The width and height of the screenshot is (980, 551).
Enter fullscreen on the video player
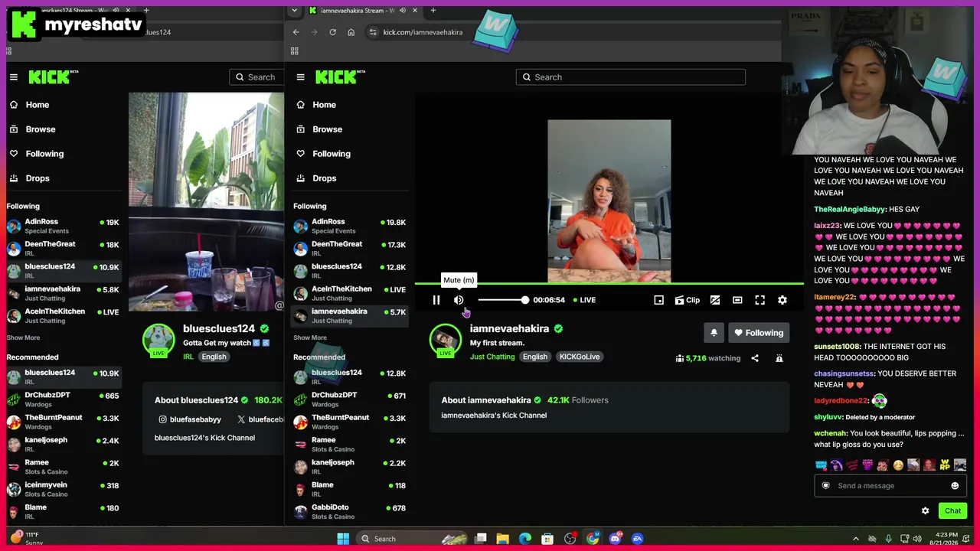pos(759,300)
